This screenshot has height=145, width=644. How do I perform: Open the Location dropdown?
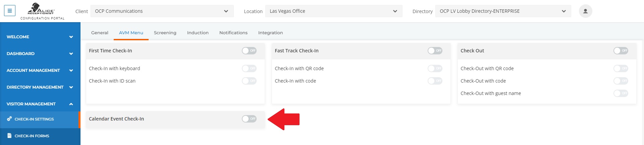(333, 11)
